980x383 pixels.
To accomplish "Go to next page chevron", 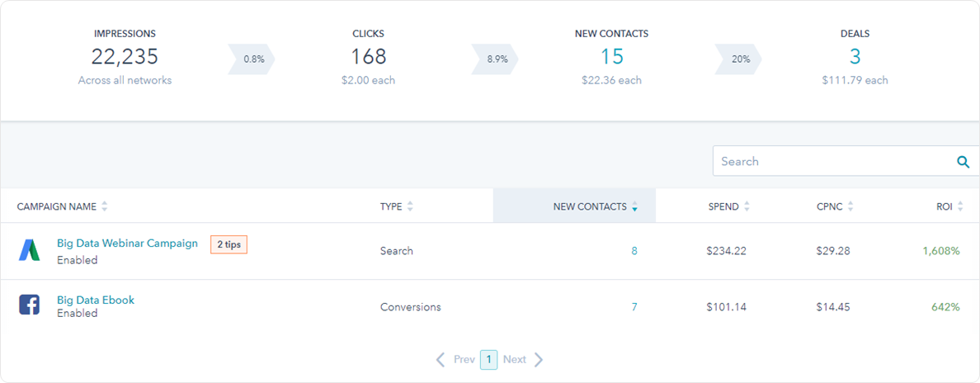I will click(539, 359).
